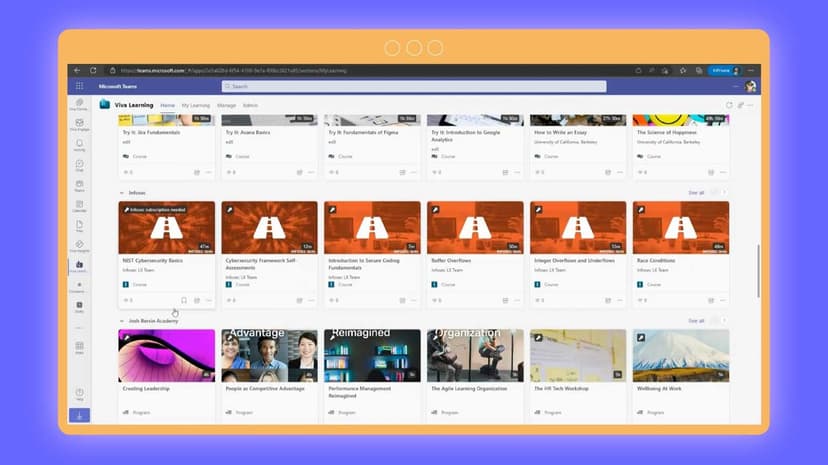The image size is (828, 465).
Task: Share the NIST Cybersecurity Basics course
Action: (196, 300)
